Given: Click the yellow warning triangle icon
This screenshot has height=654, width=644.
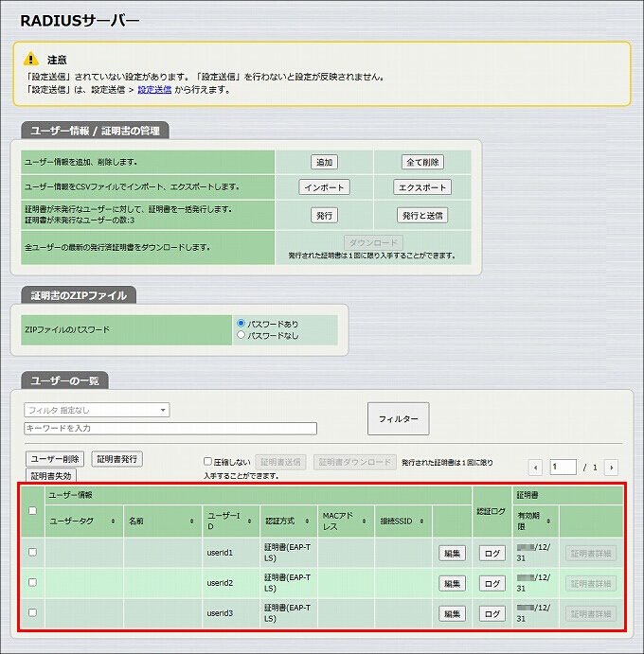Looking at the screenshot, I should pyautogui.click(x=31, y=59).
